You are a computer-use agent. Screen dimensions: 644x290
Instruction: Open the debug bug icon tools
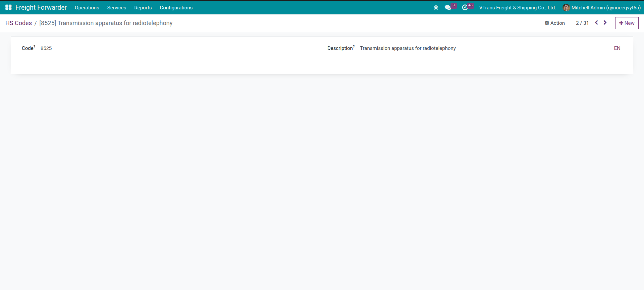pyautogui.click(x=436, y=7)
